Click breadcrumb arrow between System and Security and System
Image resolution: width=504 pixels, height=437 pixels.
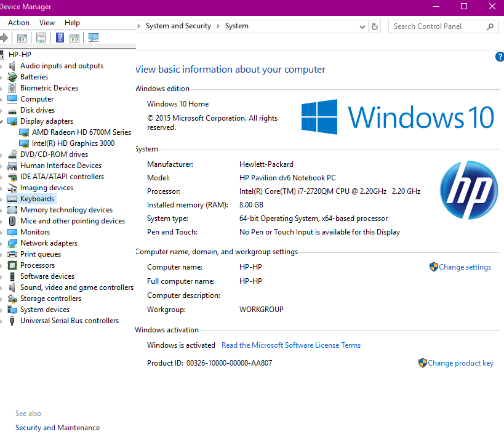(x=218, y=26)
